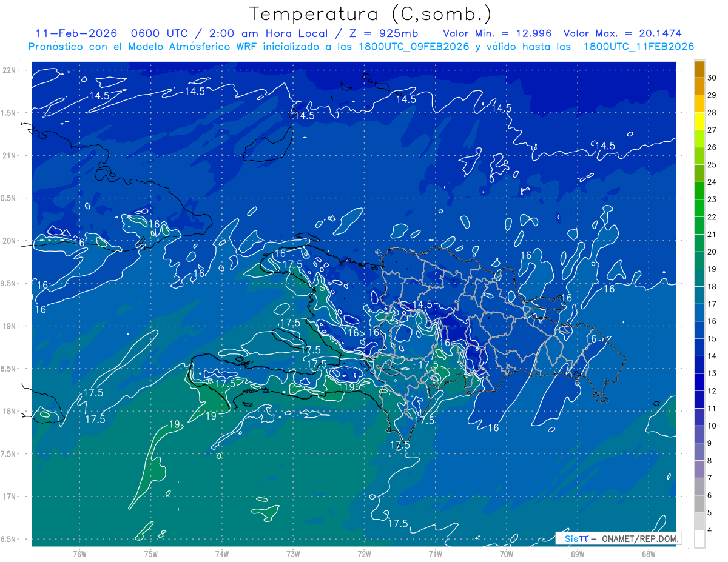This screenshot has width=728, height=562.
Task: Click the '28' color scale label
Action: tap(712, 113)
